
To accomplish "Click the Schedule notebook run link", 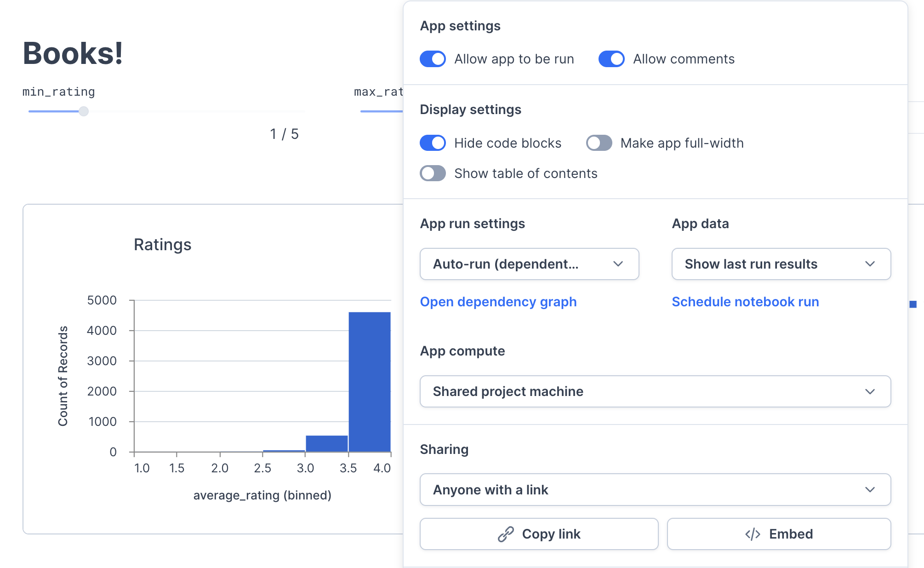I will 745,302.
